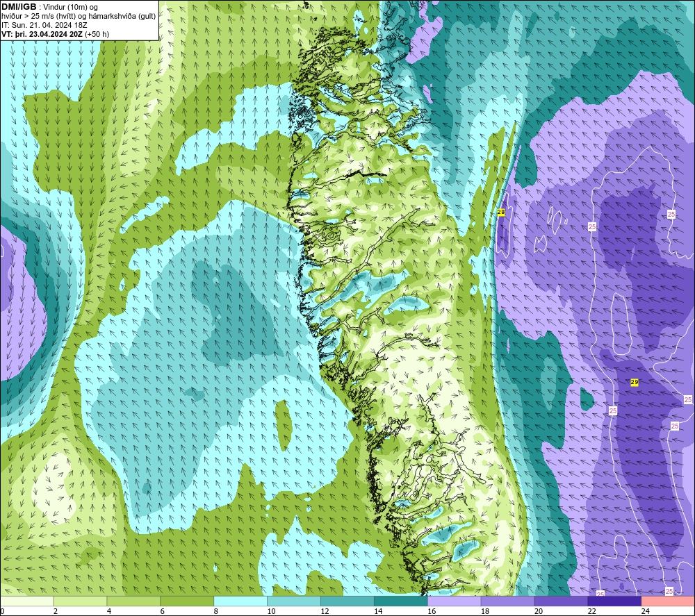Select the 20–22 m/s purple legend swatch
This screenshot has width=695, height=616.
pyautogui.click(x=561, y=601)
